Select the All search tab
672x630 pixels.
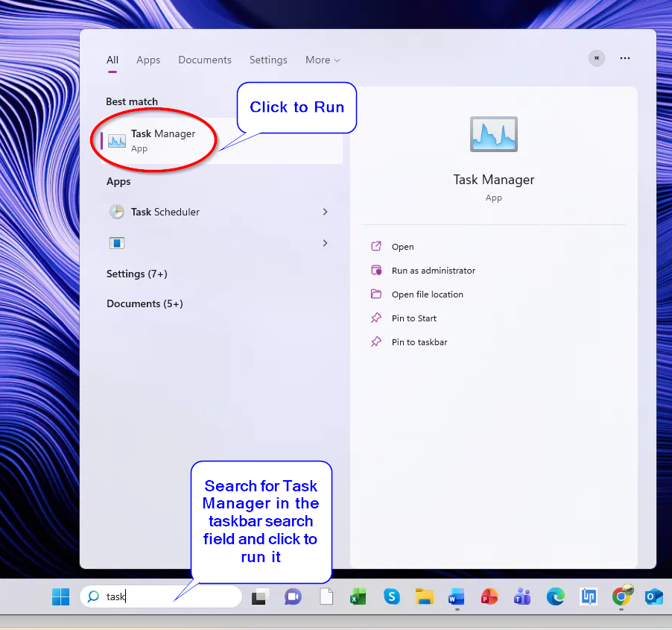pos(112,60)
